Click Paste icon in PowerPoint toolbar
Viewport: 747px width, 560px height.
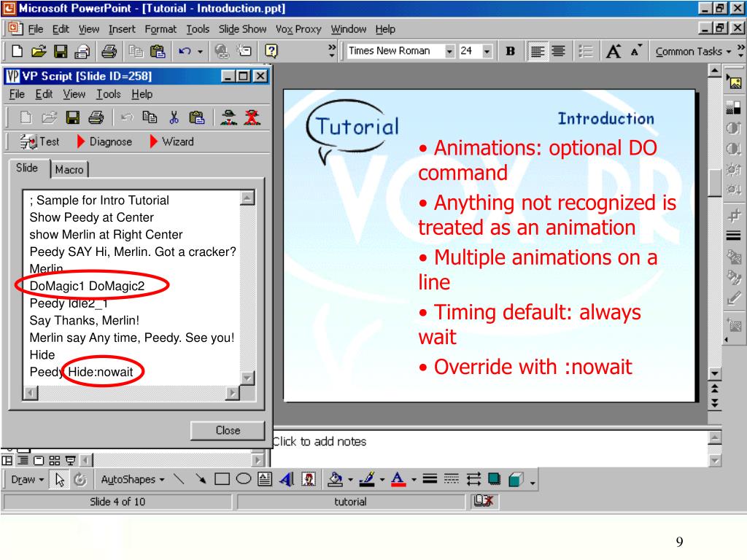pos(158,51)
